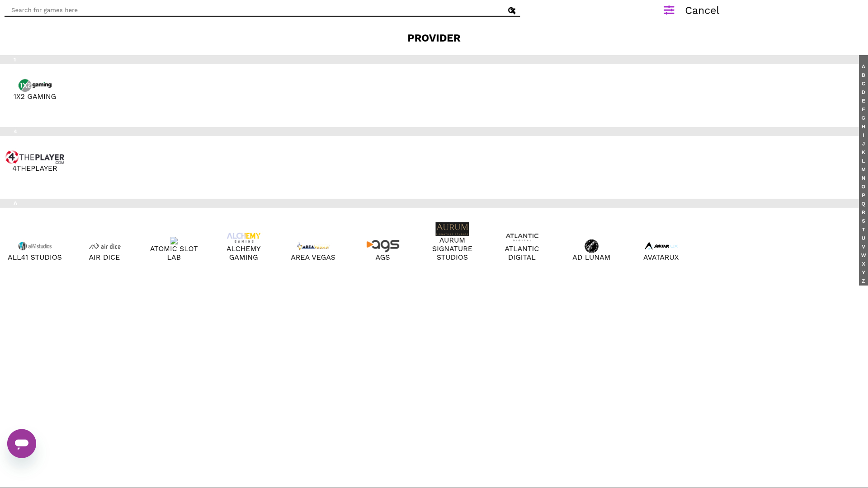Click the search magnifier icon
The height and width of the screenshot is (488, 868).
point(512,10)
